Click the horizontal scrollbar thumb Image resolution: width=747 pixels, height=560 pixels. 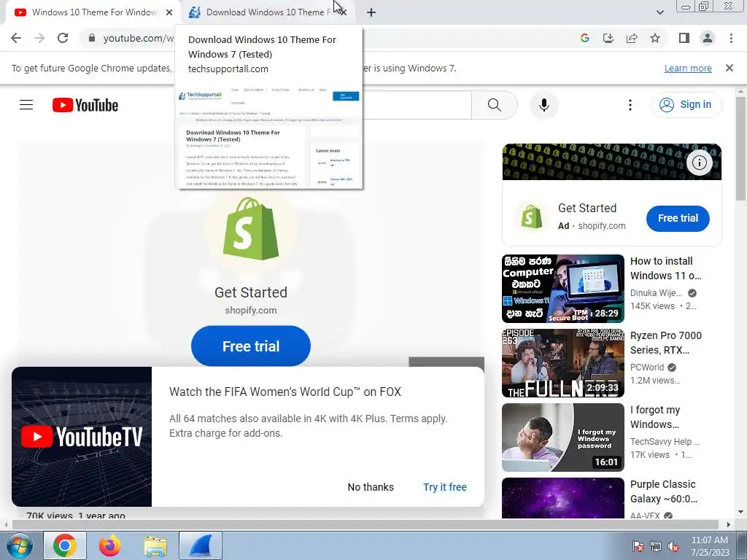coord(365,524)
